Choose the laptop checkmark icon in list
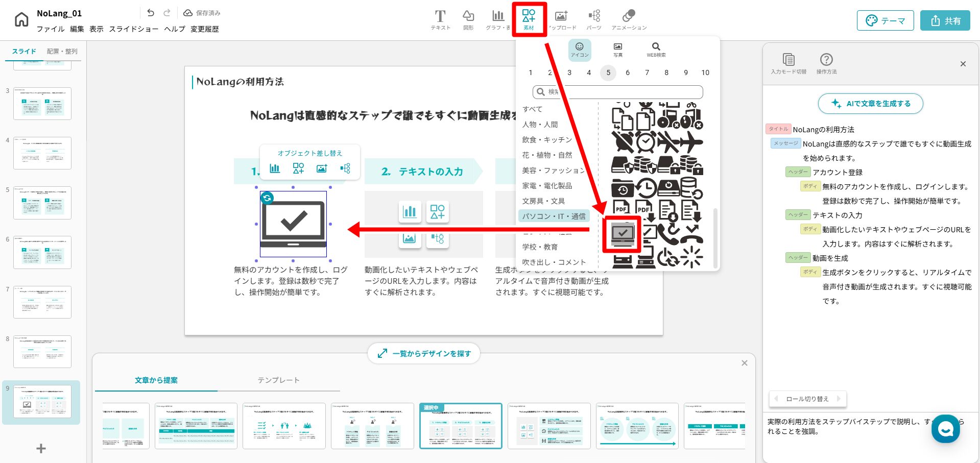The image size is (980, 463). 623,234
